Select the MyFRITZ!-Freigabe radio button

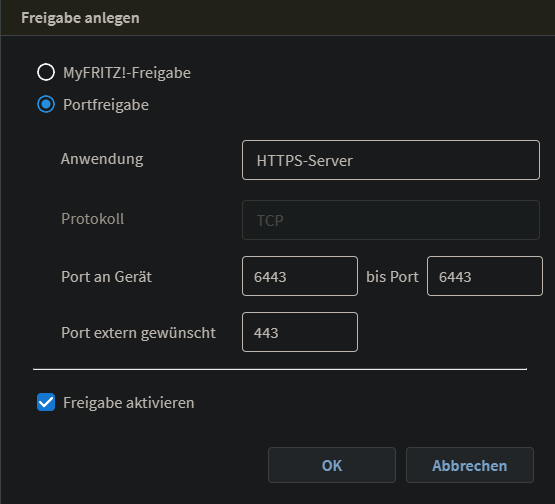[46, 72]
